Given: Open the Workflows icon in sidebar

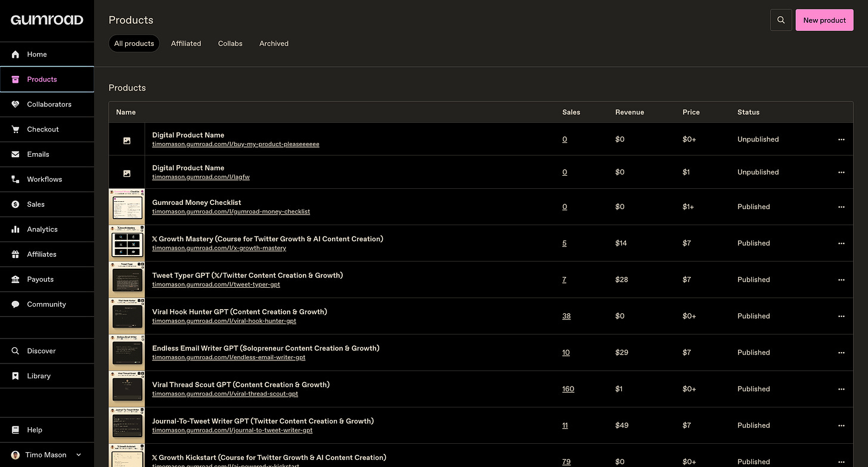Looking at the screenshot, I should [15, 179].
